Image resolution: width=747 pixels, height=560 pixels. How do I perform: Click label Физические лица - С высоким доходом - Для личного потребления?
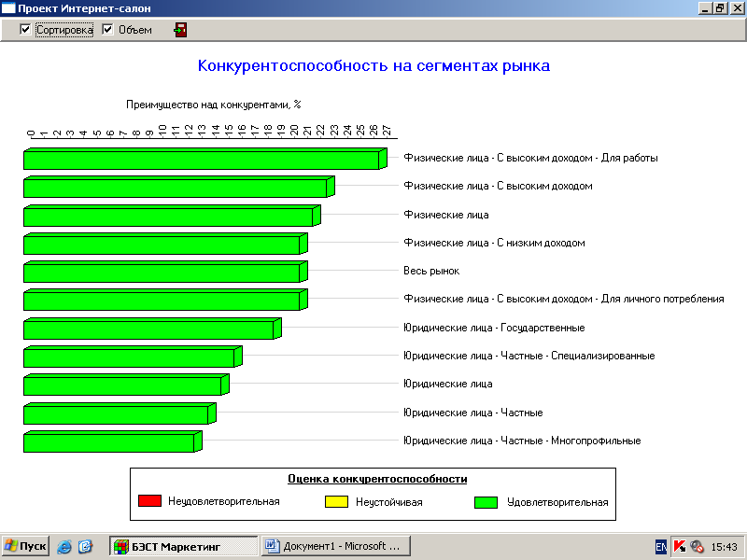tap(564, 299)
